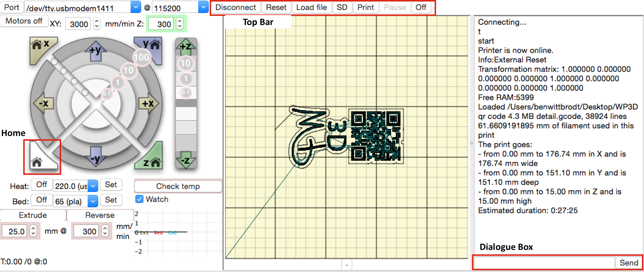Open the serial port dropdown

[135, 7]
